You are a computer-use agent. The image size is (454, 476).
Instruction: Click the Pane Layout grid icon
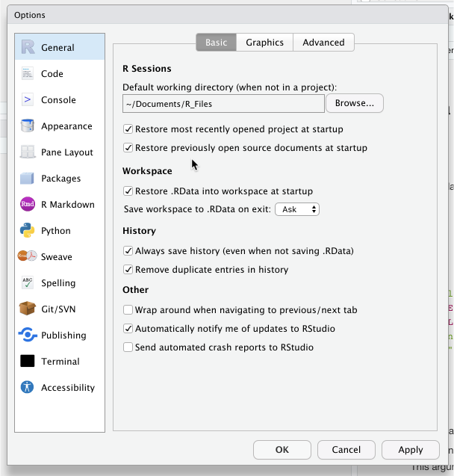(x=28, y=152)
